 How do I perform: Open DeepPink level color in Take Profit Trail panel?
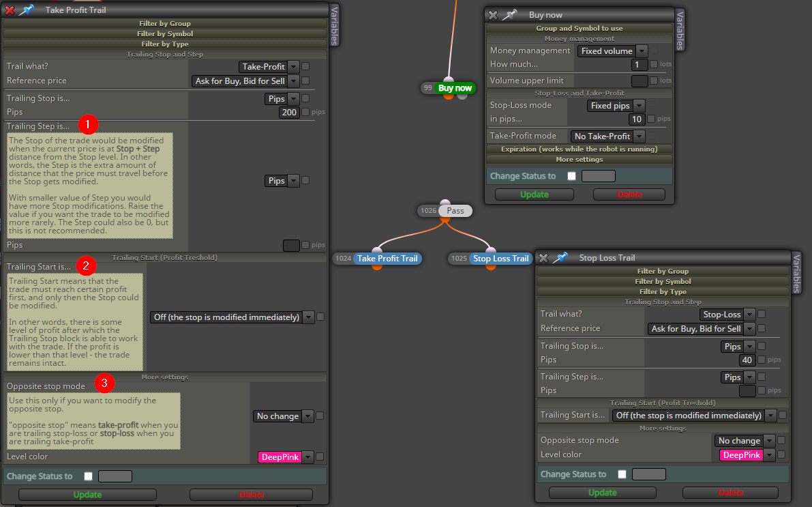(286, 457)
